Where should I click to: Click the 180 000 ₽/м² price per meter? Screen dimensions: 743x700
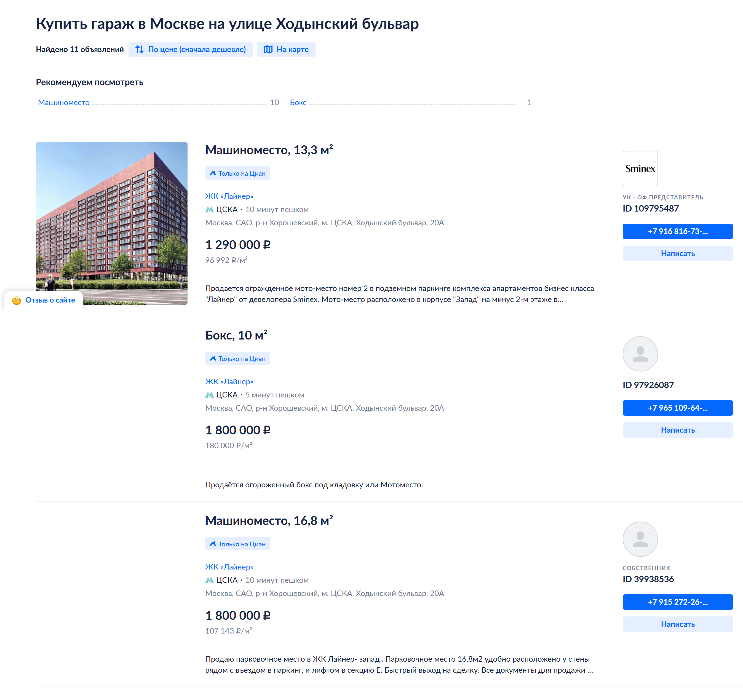(228, 445)
